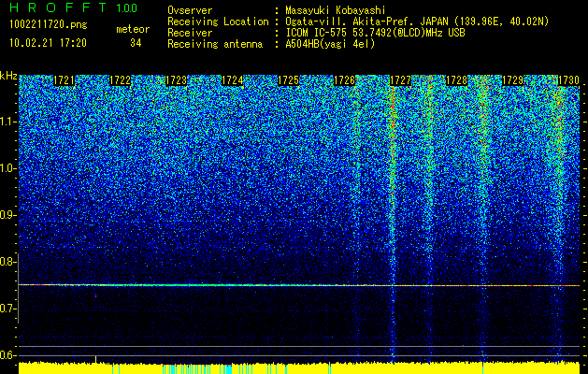The width and height of the screenshot is (588, 374).
Task: Click the Ovserver label
Action: click(x=190, y=10)
